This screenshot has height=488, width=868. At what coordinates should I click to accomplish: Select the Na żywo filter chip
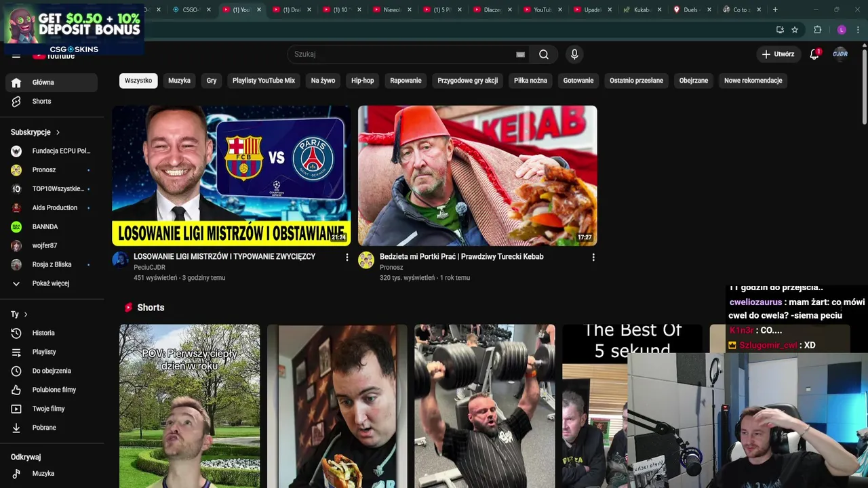(323, 81)
